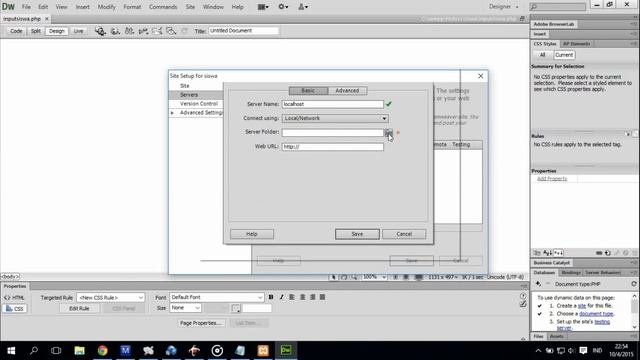Show Current CSS selection mode

pyautogui.click(x=564, y=55)
